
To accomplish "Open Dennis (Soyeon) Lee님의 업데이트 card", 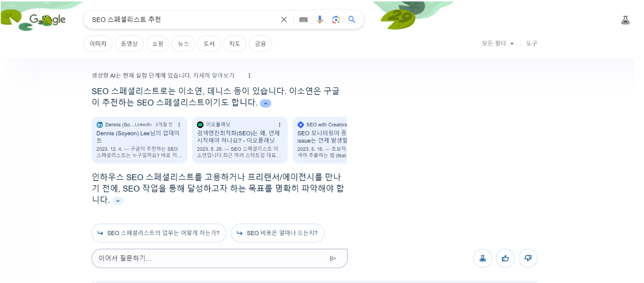I will pos(139,140).
